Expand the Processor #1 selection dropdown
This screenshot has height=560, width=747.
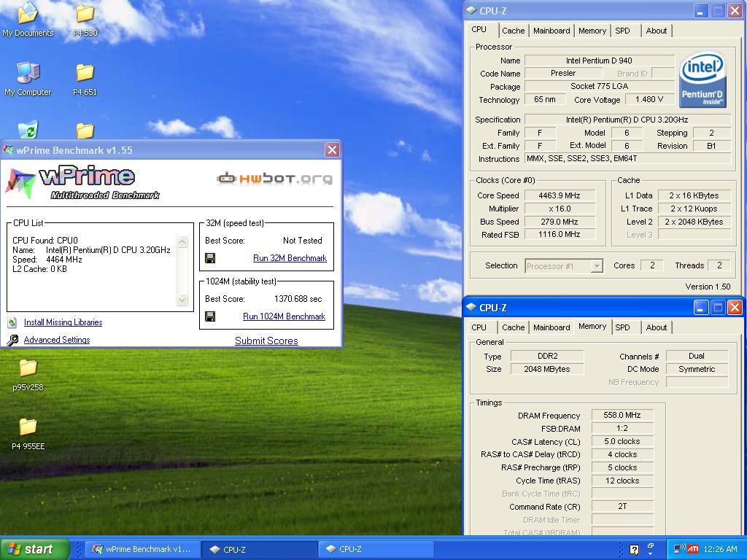(x=597, y=266)
